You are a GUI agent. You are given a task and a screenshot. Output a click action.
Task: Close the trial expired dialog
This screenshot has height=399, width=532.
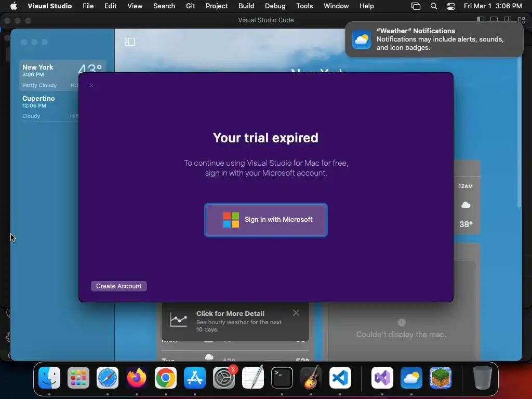[91, 86]
